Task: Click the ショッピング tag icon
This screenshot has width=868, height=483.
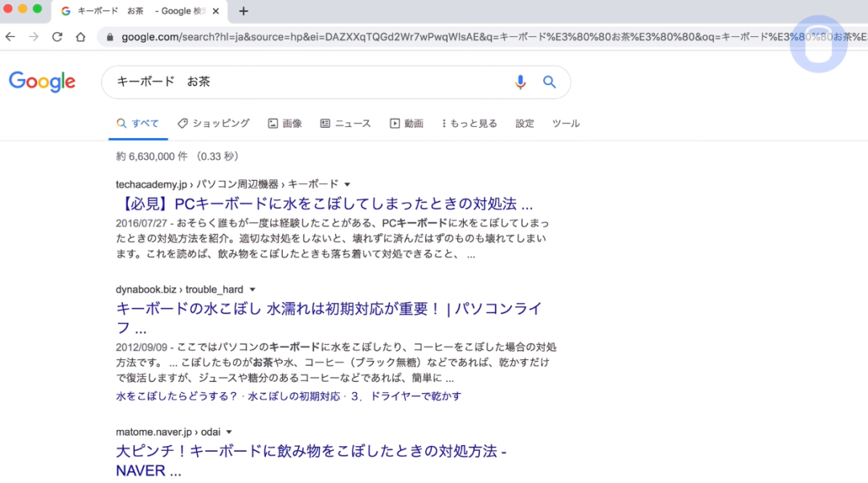Action: coord(182,124)
